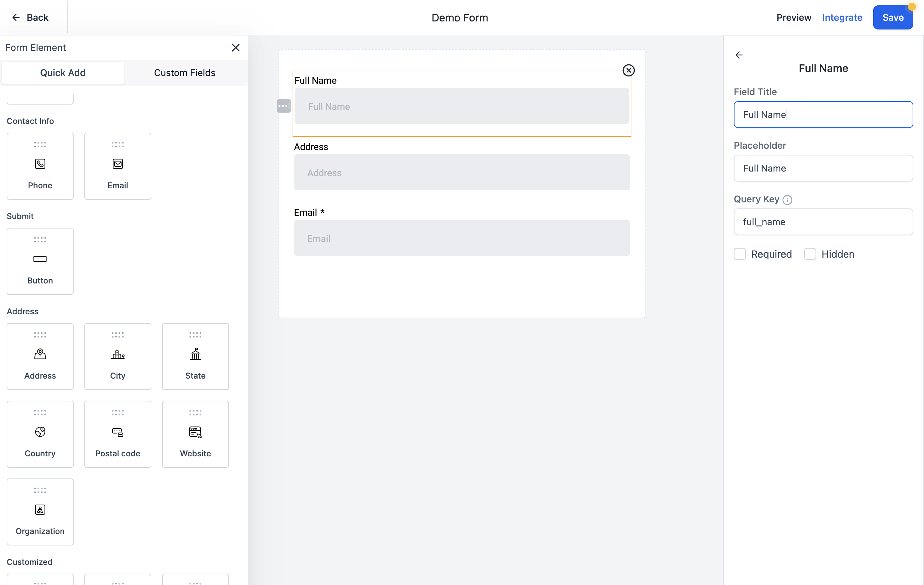Close the Form Element panel
The image size is (924, 585).
click(x=236, y=48)
